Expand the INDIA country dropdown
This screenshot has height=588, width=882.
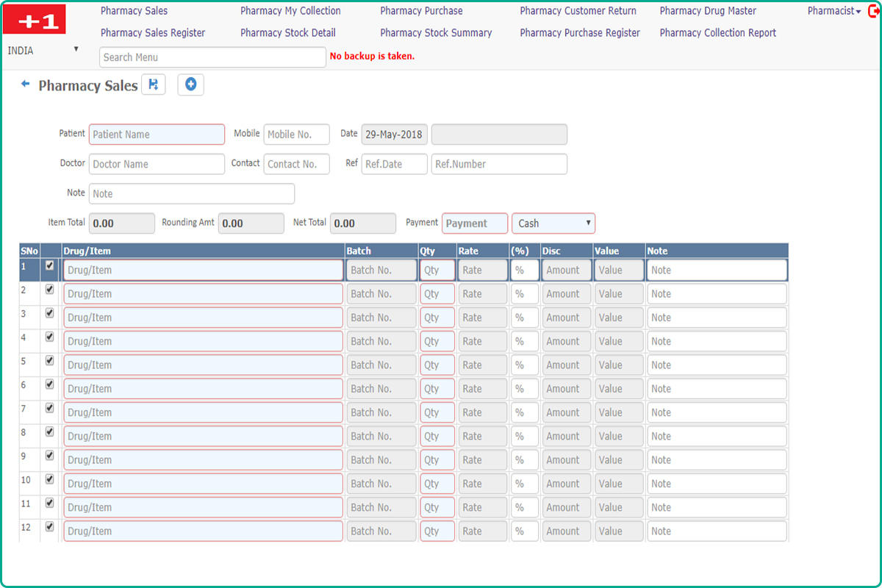(x=43, y=50)
